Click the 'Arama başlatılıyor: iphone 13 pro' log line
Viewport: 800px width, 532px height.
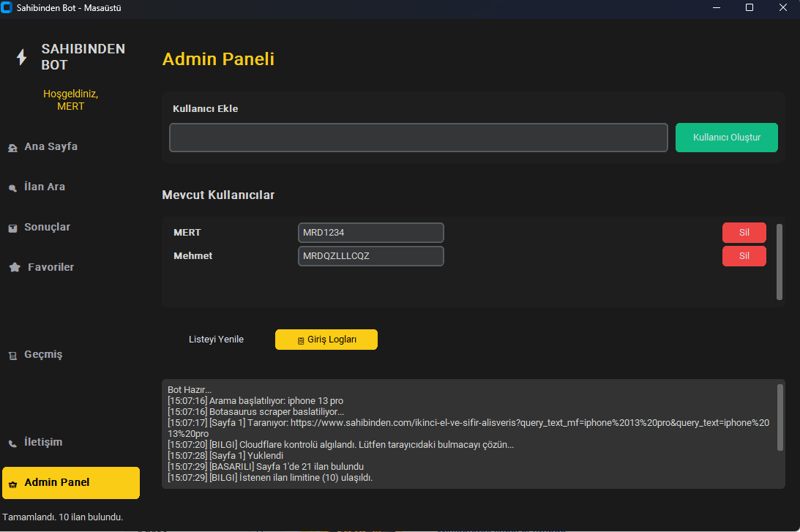coord(255,401)
